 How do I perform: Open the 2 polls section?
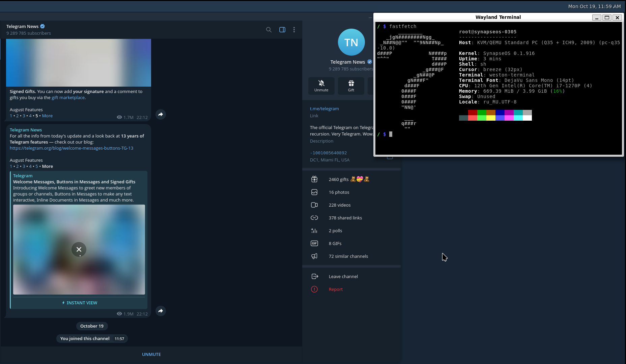point(351,231)
